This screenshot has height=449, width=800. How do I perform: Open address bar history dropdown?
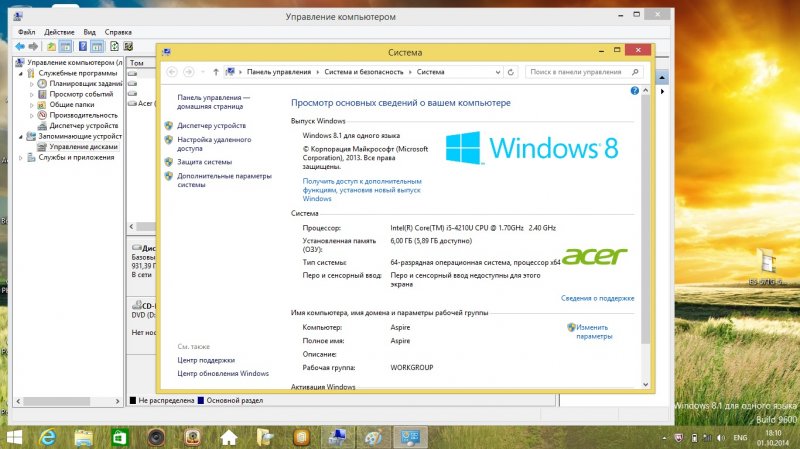(497, 72)
